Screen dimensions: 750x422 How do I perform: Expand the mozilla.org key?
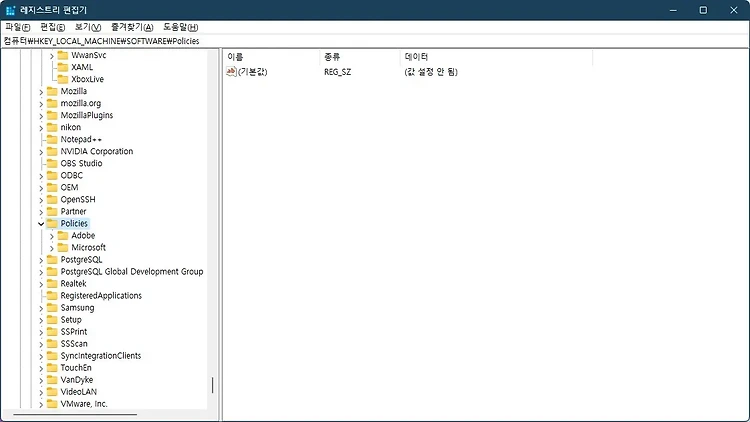coord(41,104)
